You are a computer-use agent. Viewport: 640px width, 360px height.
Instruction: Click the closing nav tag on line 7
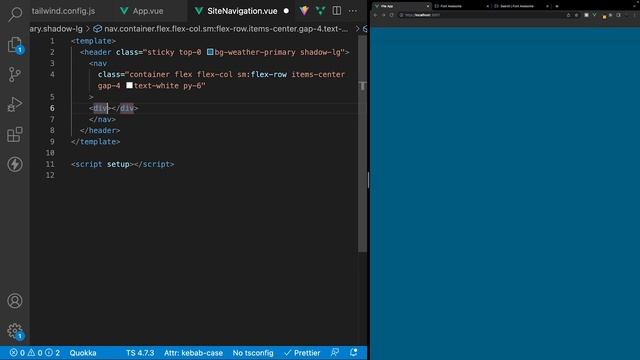(x=102, y=119)
